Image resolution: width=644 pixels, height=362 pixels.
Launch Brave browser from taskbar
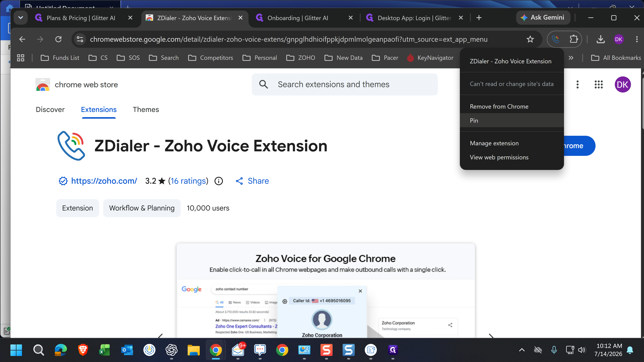tap(83, 350)
